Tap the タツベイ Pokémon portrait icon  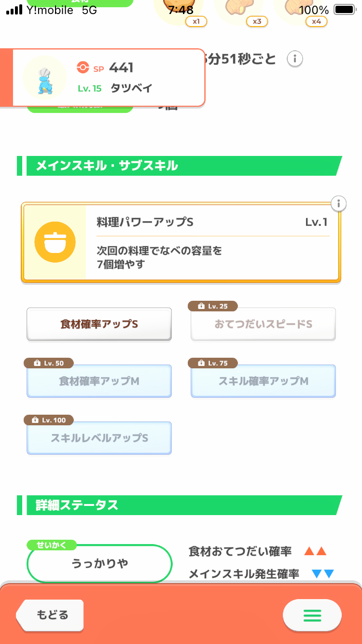(45, 78)
